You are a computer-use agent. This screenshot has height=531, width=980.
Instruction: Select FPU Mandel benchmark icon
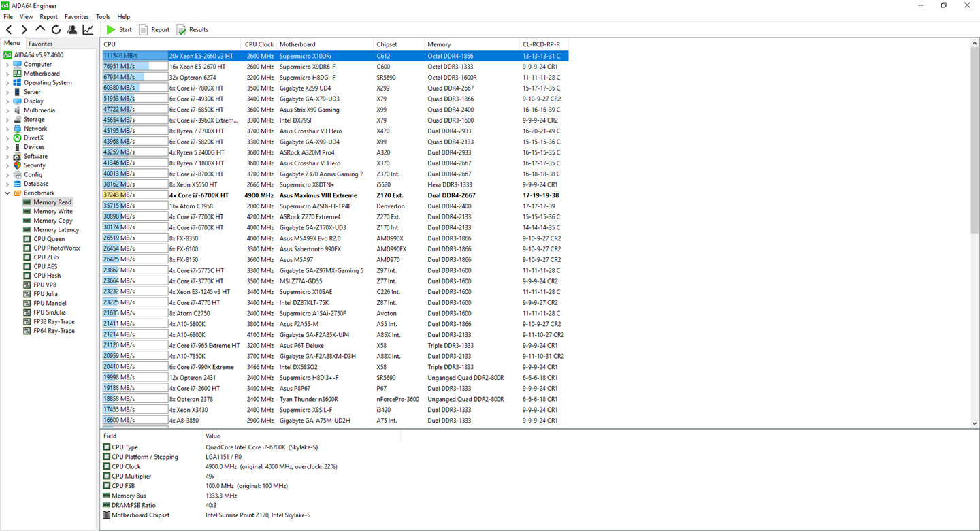click(27, 304)
